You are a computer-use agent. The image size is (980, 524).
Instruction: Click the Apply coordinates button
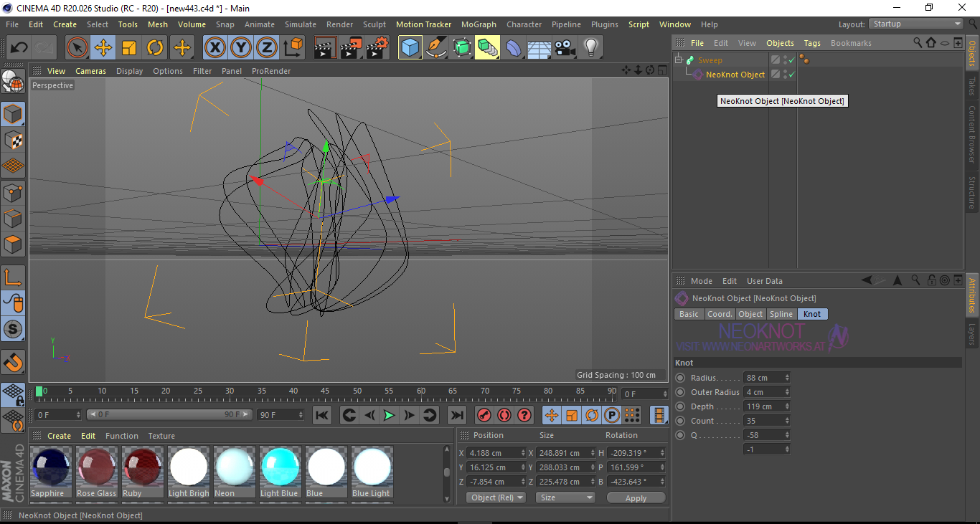click(636, 497)
